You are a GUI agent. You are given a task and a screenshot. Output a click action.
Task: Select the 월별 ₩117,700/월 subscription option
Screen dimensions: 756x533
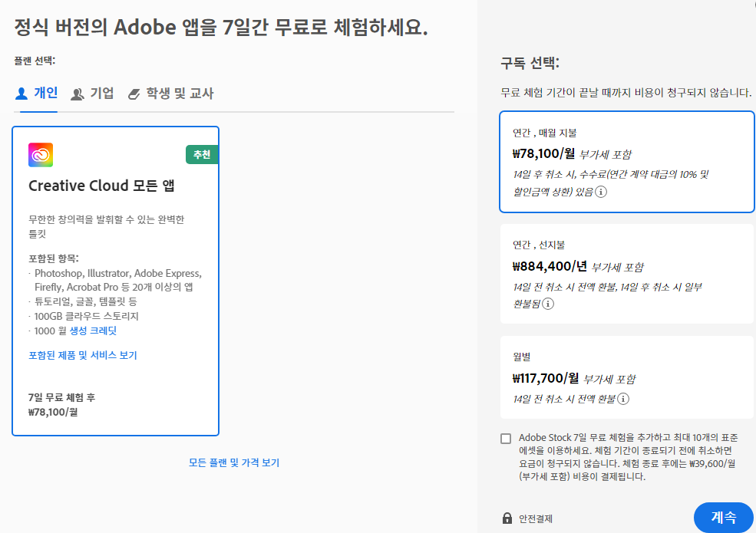coord(627,377)
